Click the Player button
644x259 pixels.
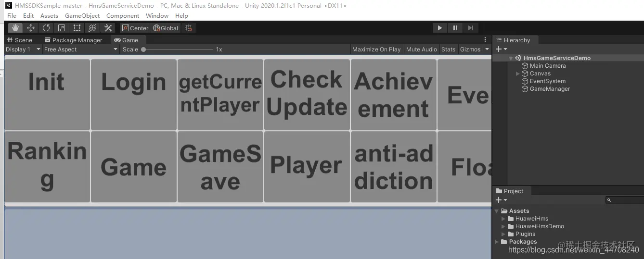pos(307,167)
